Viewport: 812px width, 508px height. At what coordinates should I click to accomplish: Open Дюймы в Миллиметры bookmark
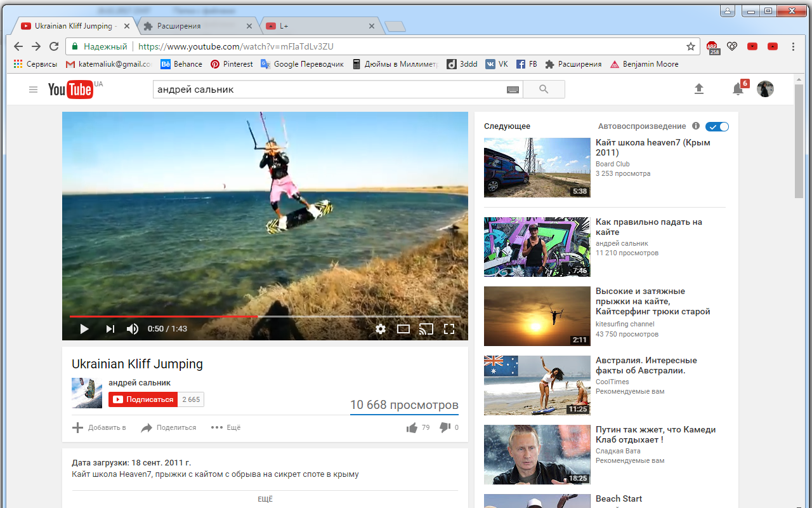[395, 64]
